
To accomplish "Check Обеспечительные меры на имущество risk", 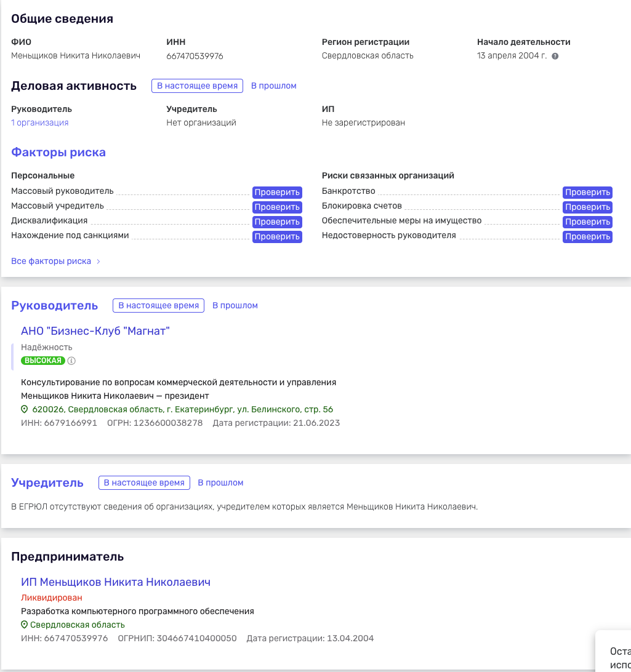I will [x=587, y=222].
